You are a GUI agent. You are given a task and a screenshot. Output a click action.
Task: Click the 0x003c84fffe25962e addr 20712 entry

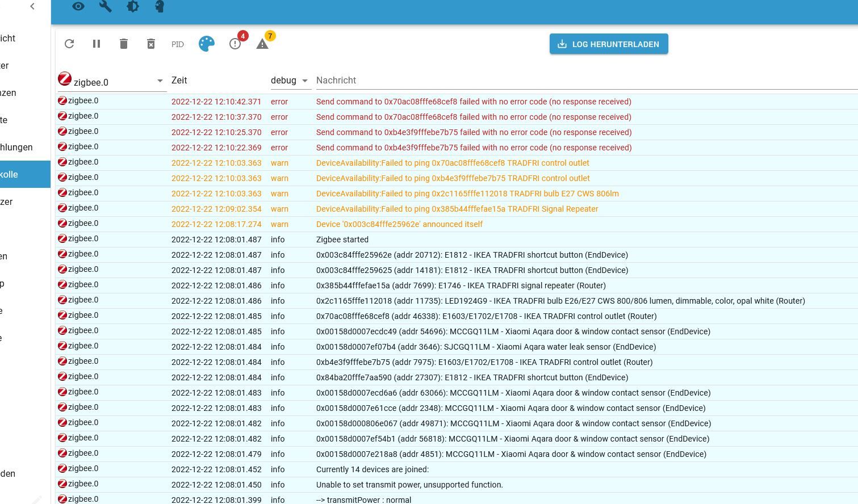(x=472, y=255)
